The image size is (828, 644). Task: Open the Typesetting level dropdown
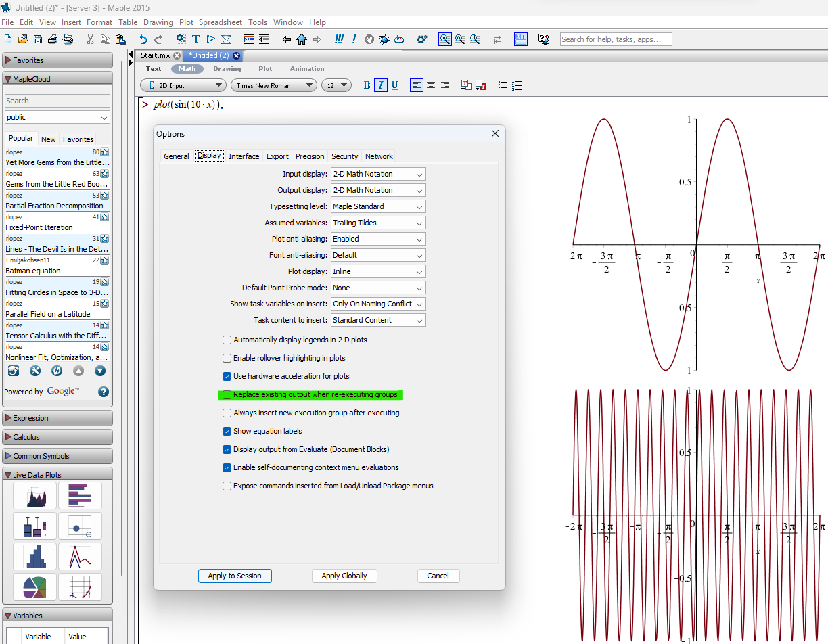click(x=378, y=206)
